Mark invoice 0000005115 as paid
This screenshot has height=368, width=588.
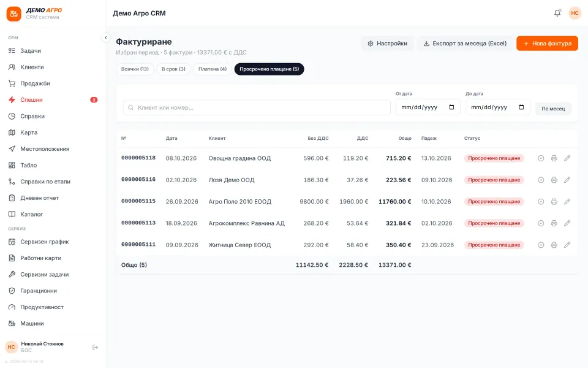541,202
